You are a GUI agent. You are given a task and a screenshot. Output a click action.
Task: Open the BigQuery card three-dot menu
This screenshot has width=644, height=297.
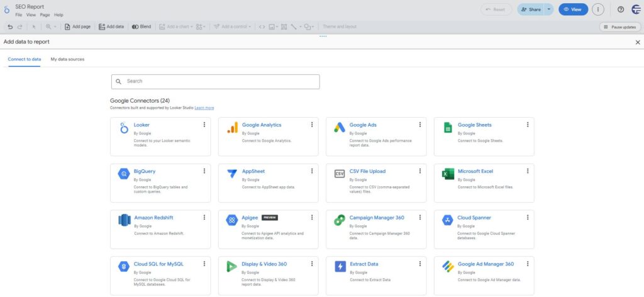204,171
